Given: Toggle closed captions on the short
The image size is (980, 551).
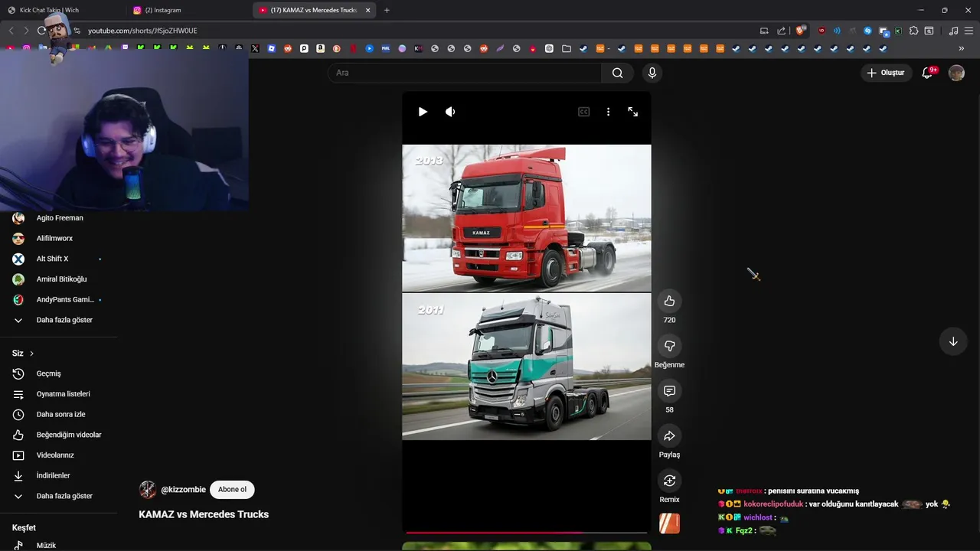Looking at the screenshot, I should [583, 112].
